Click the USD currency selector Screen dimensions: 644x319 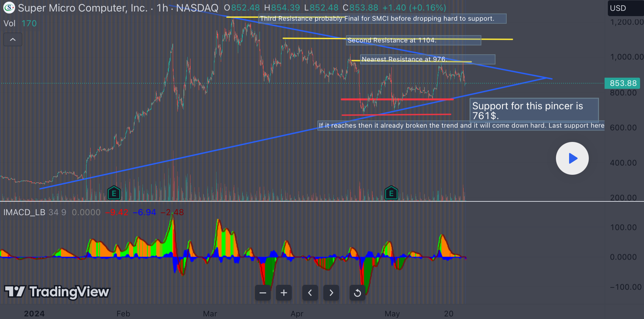point(625,8)
